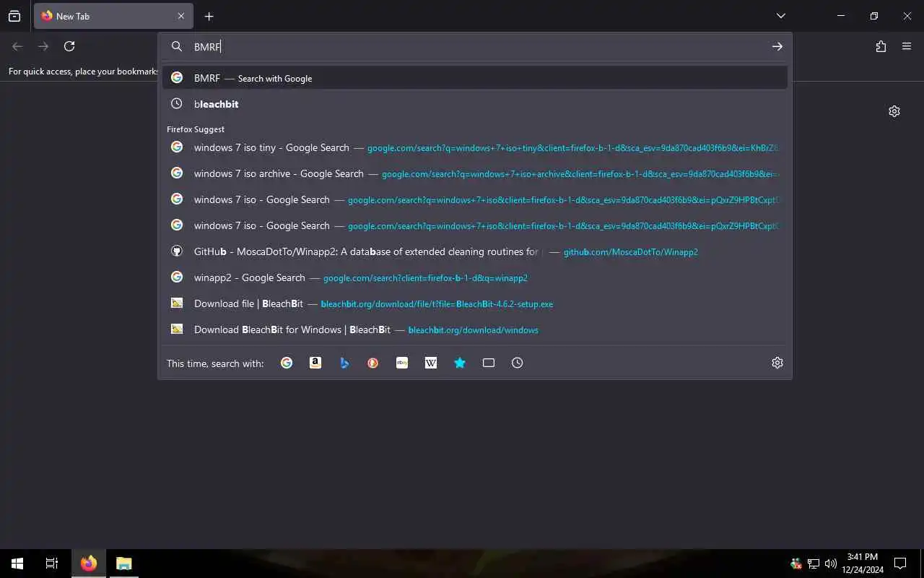
Task: Search history with clock icon
Action: pos(518,363)
